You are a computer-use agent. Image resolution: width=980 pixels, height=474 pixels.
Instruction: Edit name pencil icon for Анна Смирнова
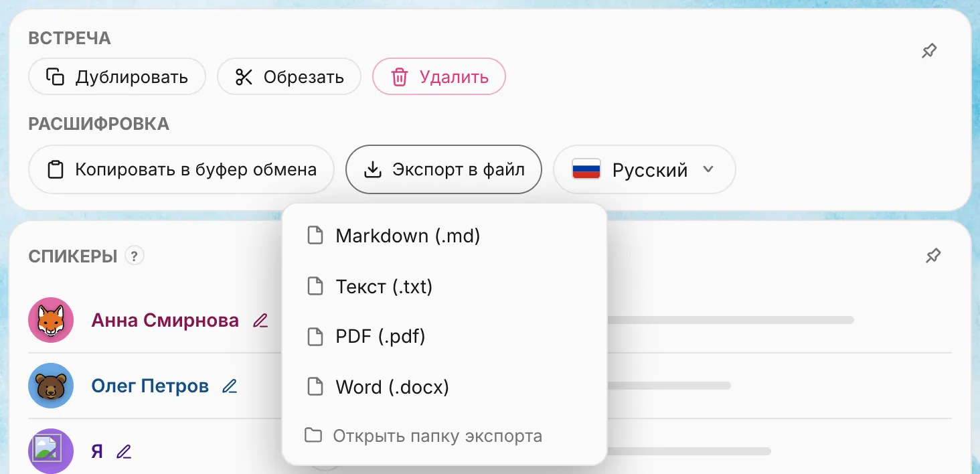tap(260, 321)
